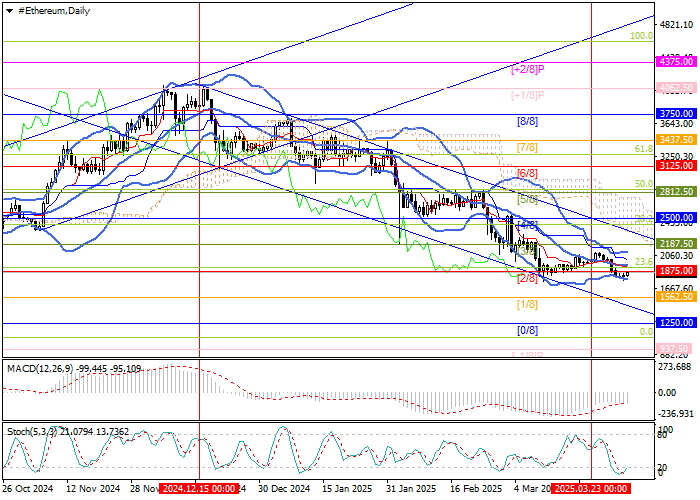This screenshot has height=500, width=700.
Task: Click the Stoch(5,3,3) indicator label
Action: click(x=32, y=430)
